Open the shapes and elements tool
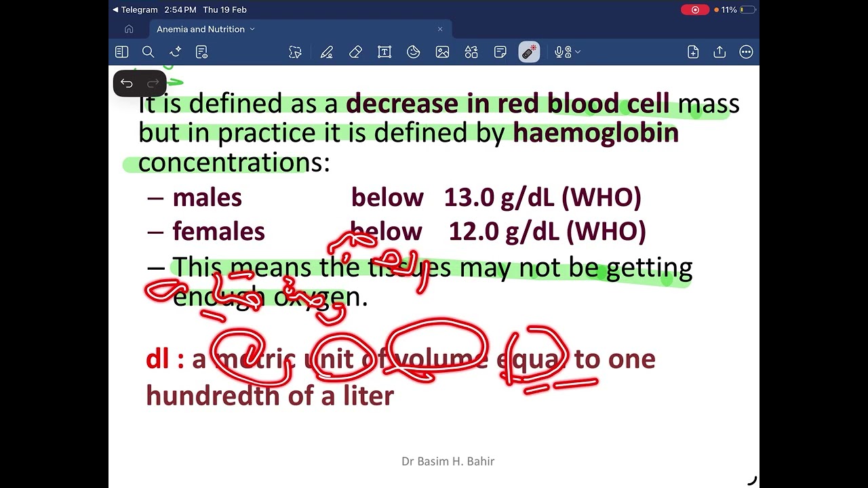The image size is (868, 488). 471,52
